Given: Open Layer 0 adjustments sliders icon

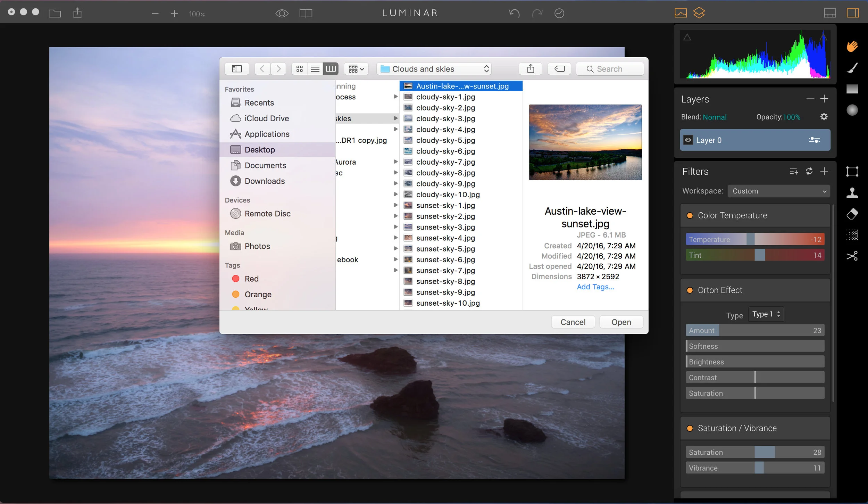Looking at the screenshot, I should (814, 140).
